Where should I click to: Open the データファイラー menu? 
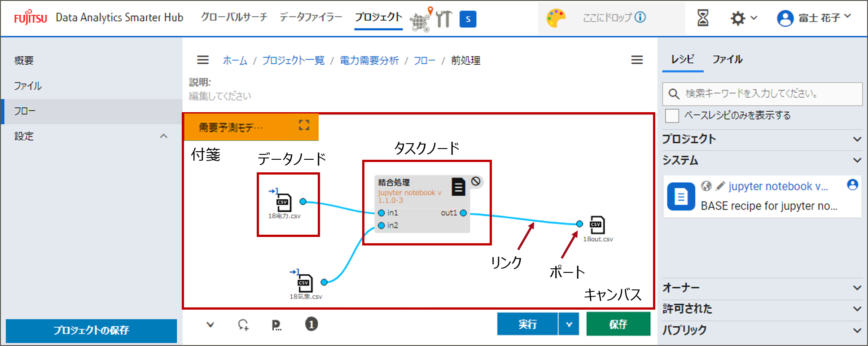point(311,17)
